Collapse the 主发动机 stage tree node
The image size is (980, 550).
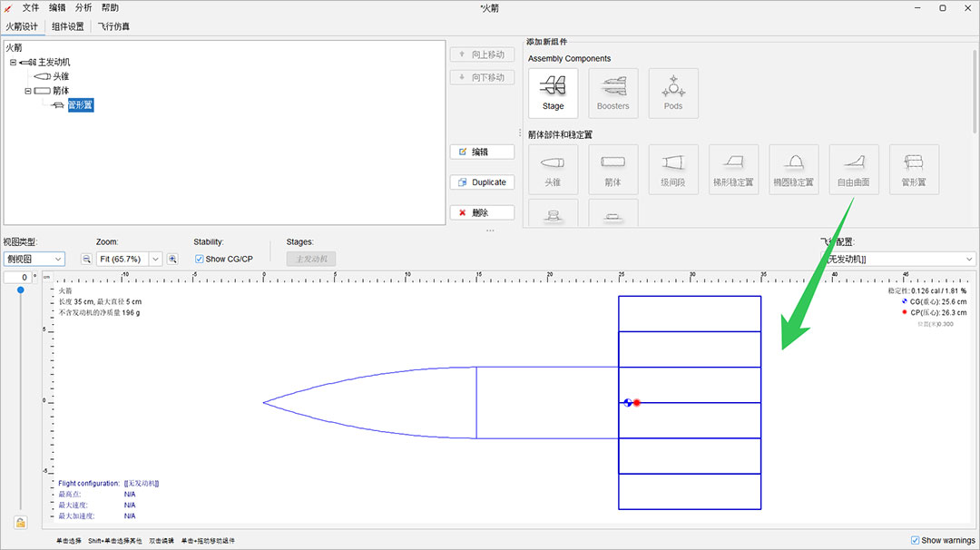tap(13, 62)
